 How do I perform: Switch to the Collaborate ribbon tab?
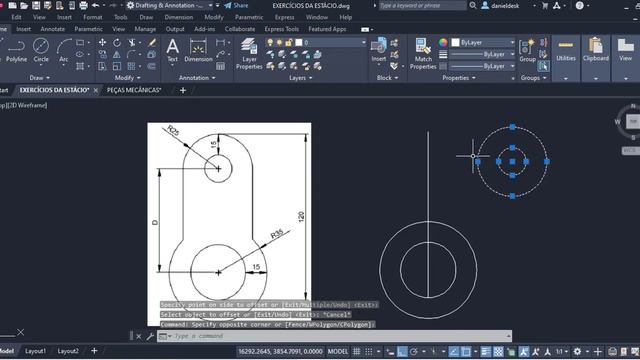coord(240,29)
